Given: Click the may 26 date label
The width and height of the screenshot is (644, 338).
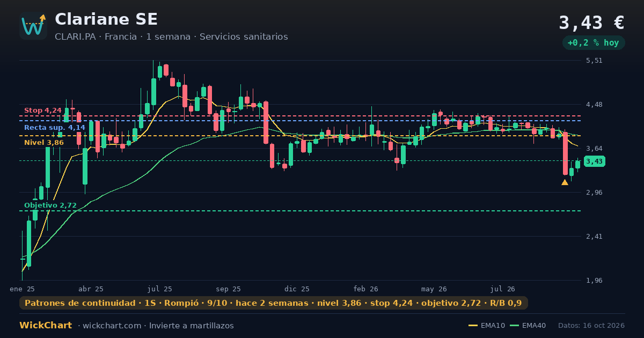Looking at the screenshot, I should point(434,289).
